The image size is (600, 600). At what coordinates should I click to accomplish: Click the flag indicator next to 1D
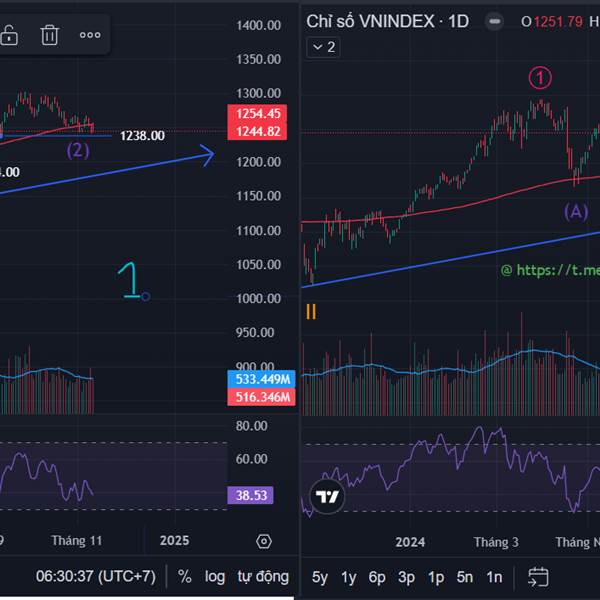coord(494,21)
